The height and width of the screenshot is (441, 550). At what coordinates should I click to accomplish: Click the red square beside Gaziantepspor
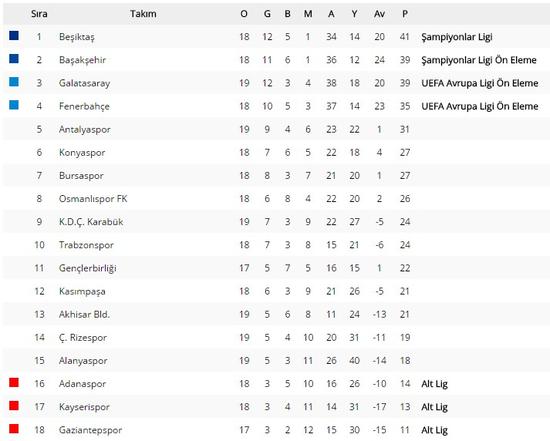pyautogui.click(x=14, y=429)
